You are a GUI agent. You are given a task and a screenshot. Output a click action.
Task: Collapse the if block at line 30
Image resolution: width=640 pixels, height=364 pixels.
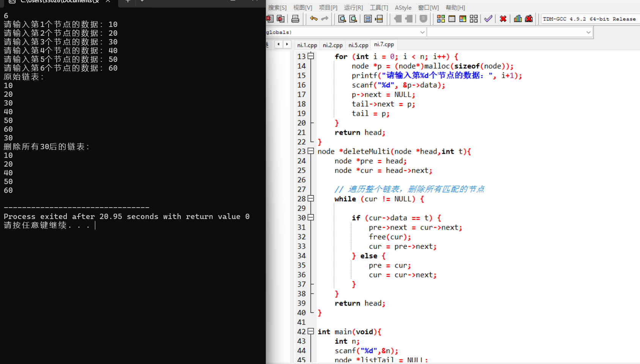tap(311, 217)
